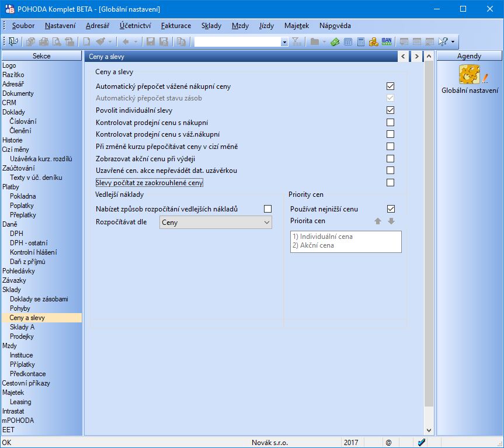This screenshot has width=504, height=448.
Task: Open the Rozpočítávat dle Ceny dropdown
Action: point(215,223)
